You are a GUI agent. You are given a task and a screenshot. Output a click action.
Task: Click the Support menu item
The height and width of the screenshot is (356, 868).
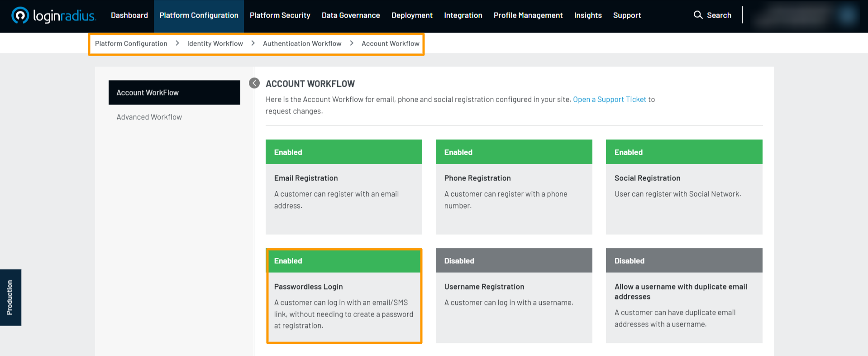point(627,15)
